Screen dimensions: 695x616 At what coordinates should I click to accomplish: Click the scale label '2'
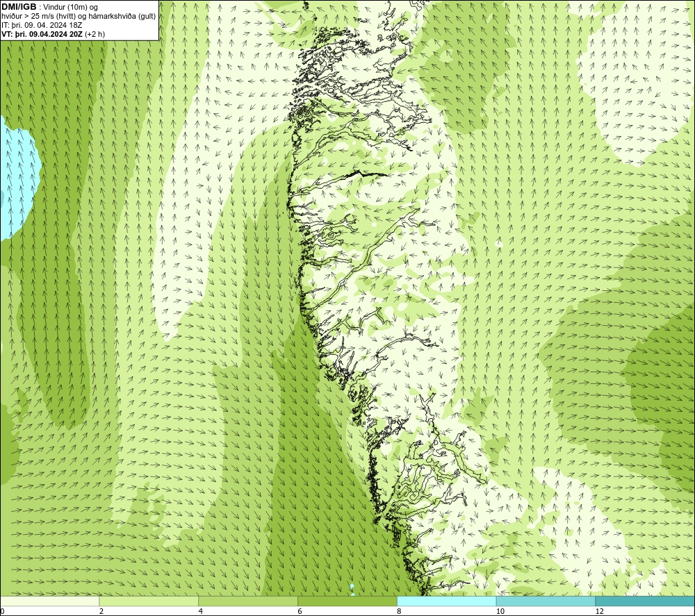[101, 612]
